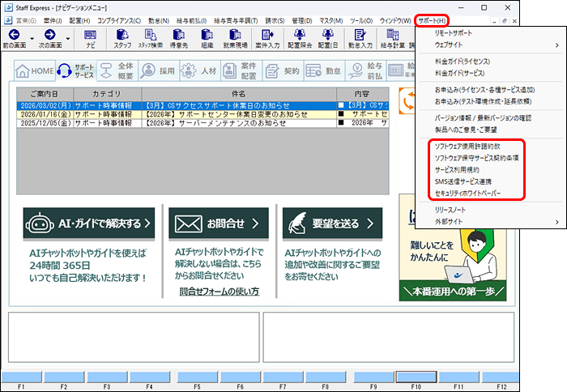Viewport: 567px width, 392px height.
Task: Choose 料金ガイド(サービス) menu entry
Action: click(460, 73)
